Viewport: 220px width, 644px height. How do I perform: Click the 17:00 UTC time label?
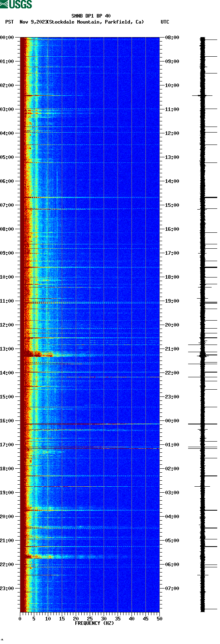point(172,253)
